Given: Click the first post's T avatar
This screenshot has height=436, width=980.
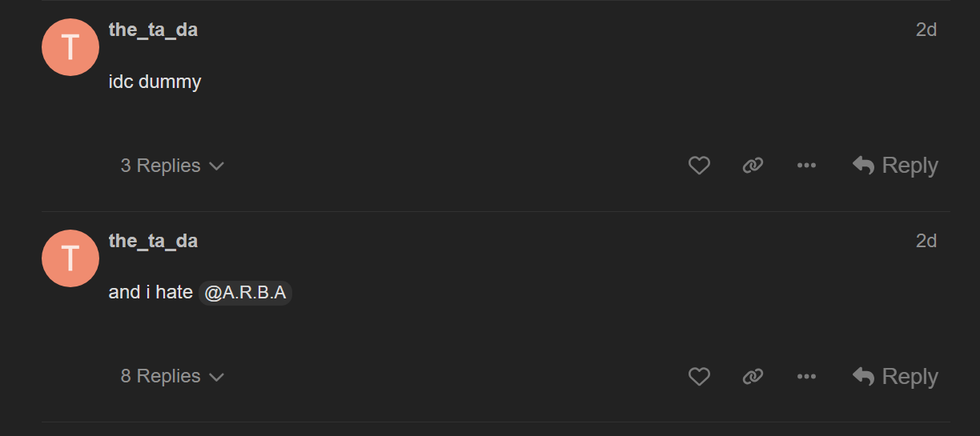Looking at the screenshot, I should (70, 47).
